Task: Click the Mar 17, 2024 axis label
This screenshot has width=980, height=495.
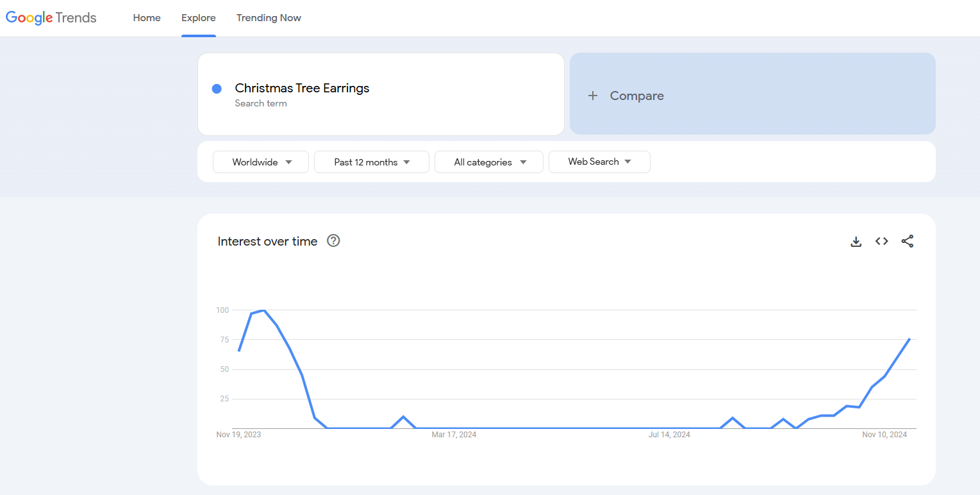Action: [x=454, y=435]
